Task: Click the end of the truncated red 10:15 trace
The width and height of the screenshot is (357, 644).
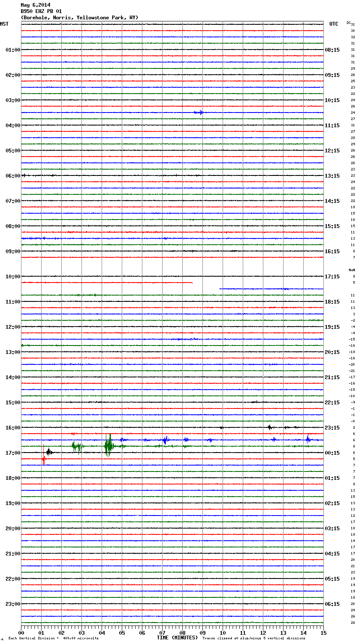Action: click(192, 283)
